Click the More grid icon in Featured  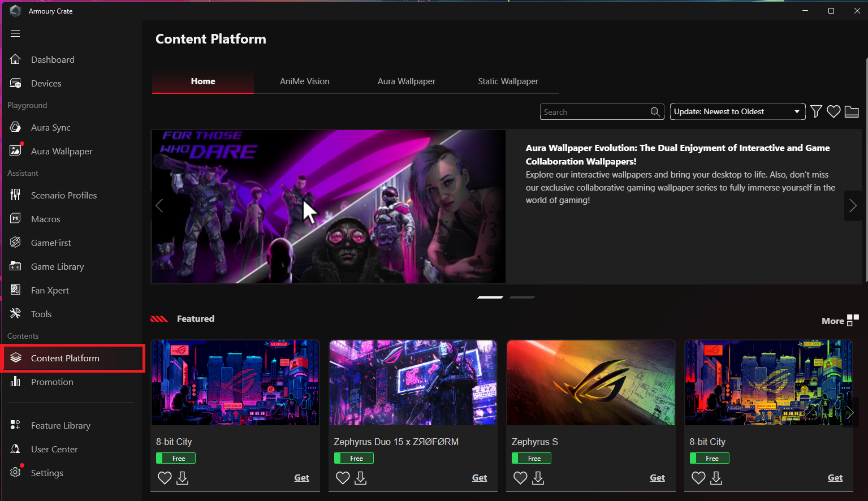click(853, 320)
